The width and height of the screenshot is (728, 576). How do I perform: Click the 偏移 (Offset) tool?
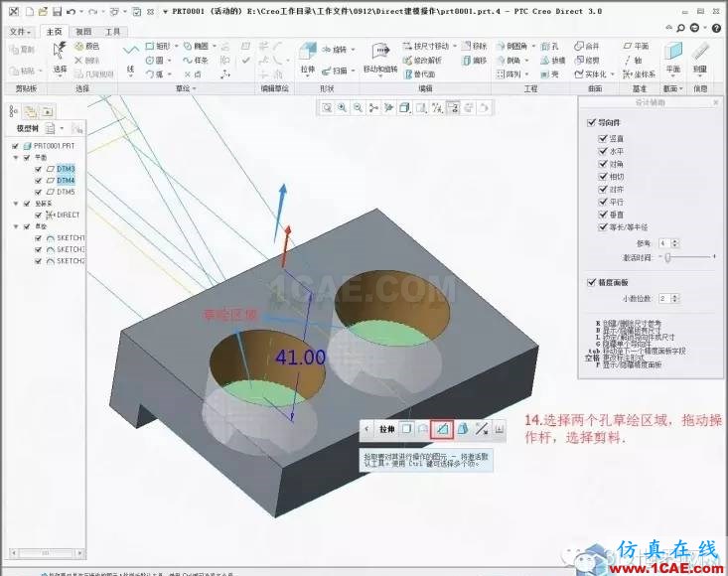tap(475, 61)
